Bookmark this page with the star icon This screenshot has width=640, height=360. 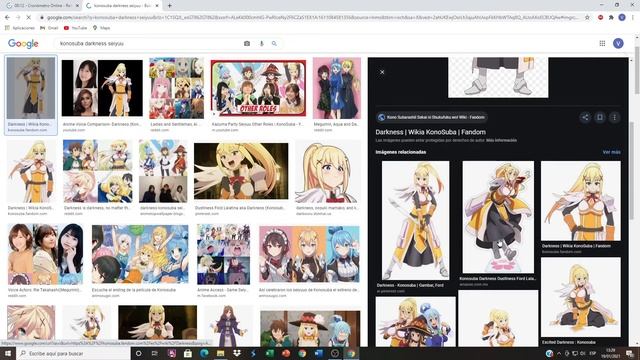tap(587, 18)
